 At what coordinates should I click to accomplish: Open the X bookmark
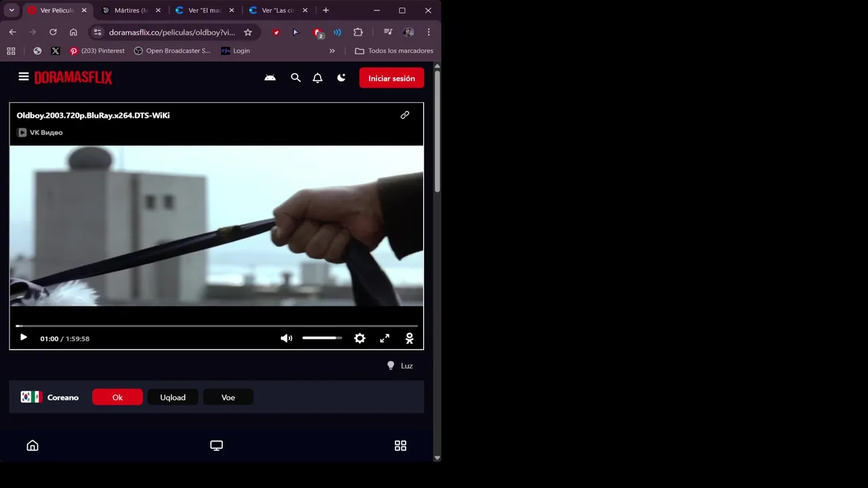[56, 51]
